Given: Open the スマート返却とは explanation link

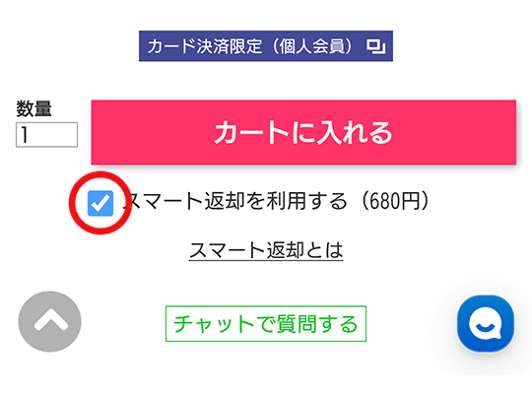Looking at the screenshot, I should pos(266,250).
